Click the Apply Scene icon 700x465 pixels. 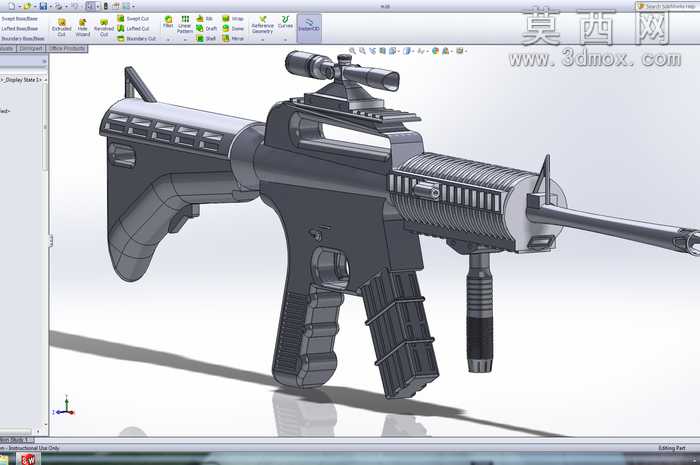pos(446,51)
